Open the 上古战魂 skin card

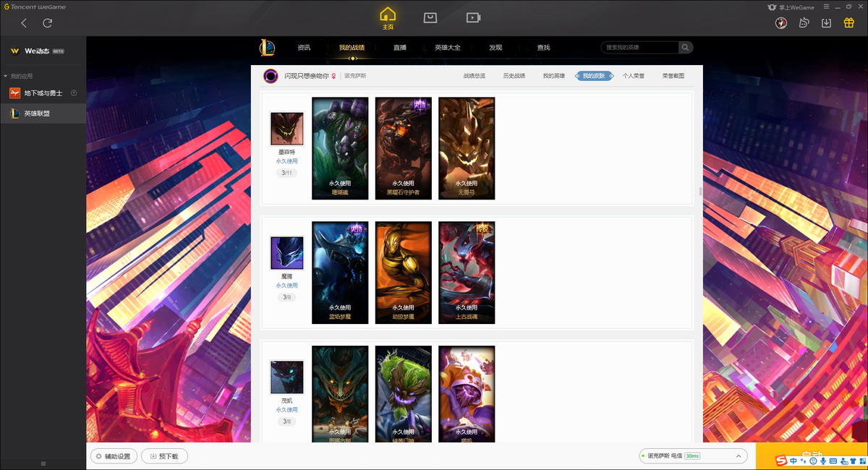(467, 273)
